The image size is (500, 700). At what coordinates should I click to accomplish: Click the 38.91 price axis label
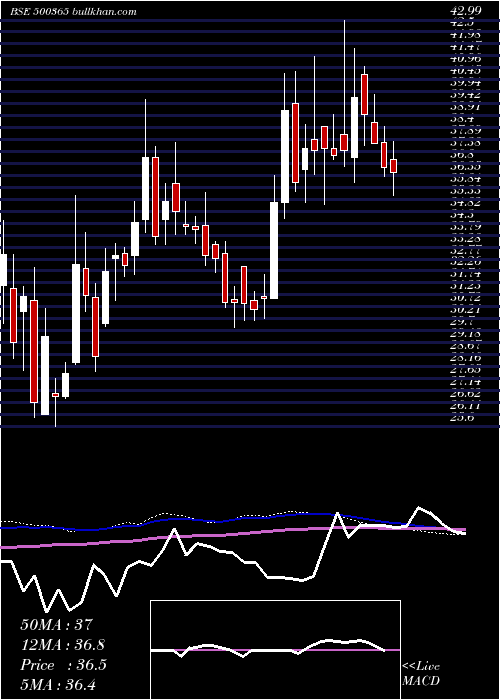click(465, 107)
